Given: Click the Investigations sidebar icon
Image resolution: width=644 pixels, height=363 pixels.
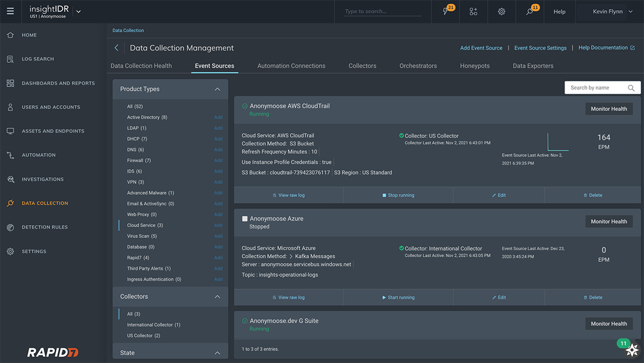Looking at the screenshot, I should [10, 179].
